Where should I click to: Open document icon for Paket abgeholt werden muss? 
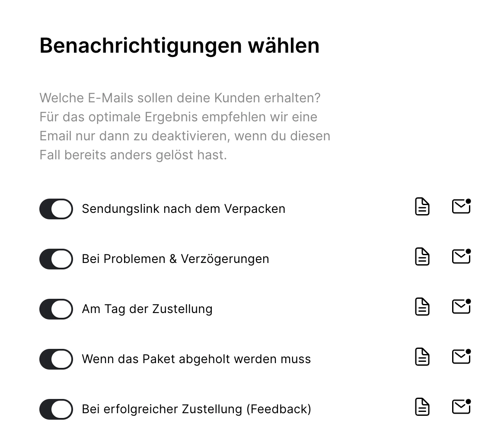coord(422,357)
